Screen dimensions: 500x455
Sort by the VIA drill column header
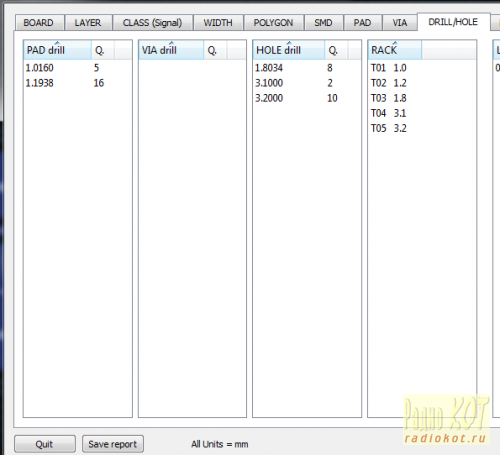coord(171,50)
